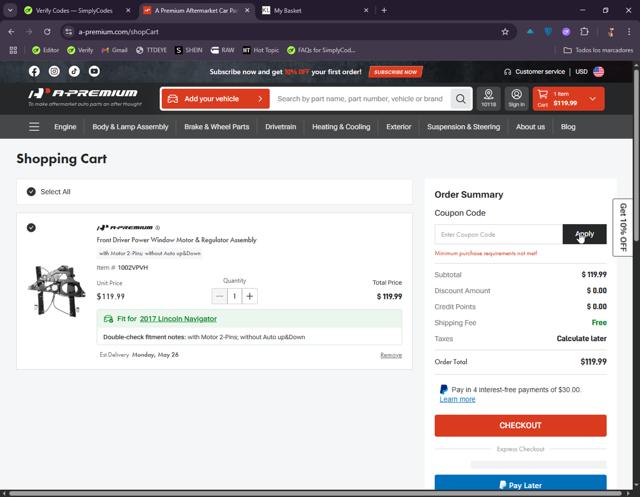The height and width of the screenshot is (497, 640).
Task: Increase quantity with plus button
Action: (250, 296)
